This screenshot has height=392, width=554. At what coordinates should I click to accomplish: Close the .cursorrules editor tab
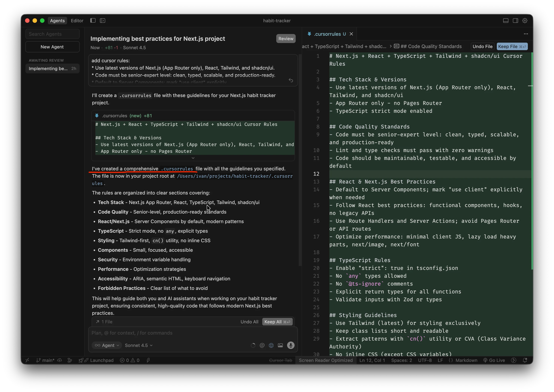click(x=351, y=34)
